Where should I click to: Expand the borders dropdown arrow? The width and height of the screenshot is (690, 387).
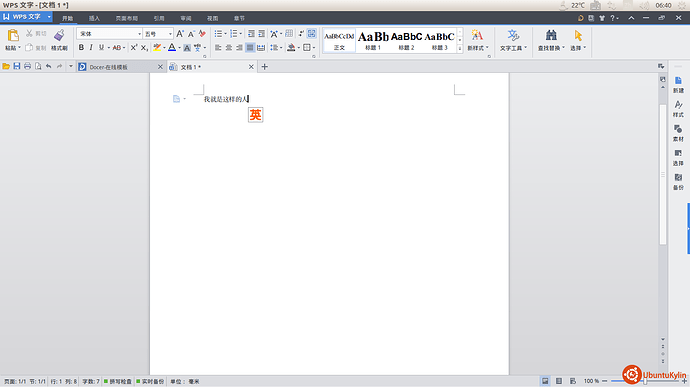pos(314,48)
